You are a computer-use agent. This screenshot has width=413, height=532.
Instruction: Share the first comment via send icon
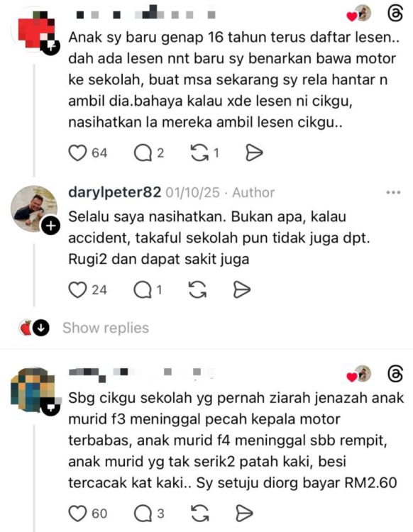(x=254, y=153)
